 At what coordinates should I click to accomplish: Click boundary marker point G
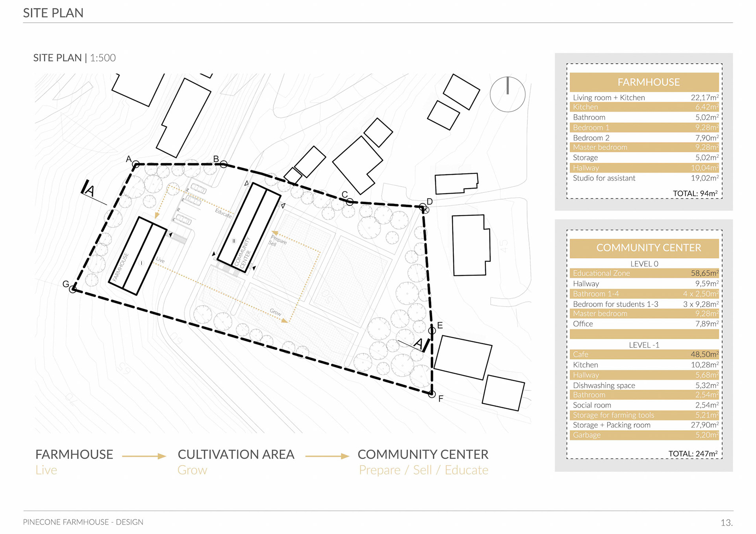pyautogui.click(x=73, y=289)
